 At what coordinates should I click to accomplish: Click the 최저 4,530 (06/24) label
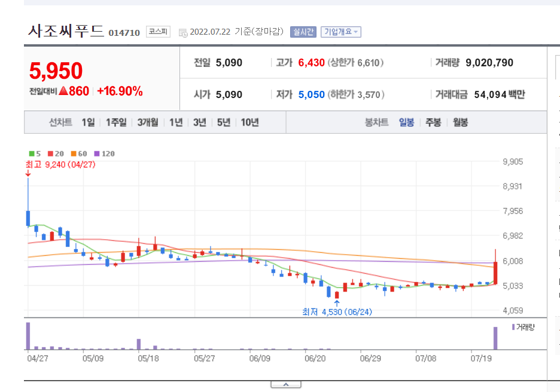pos(337,312)
